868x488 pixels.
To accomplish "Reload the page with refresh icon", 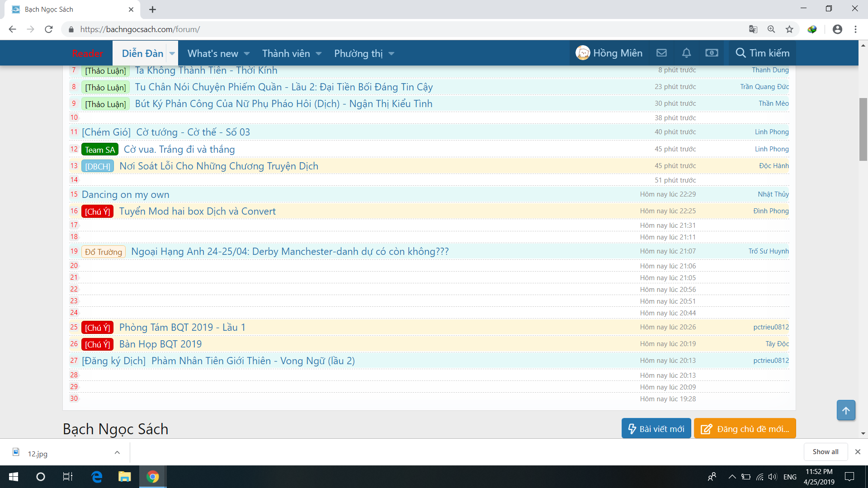I will [x=49, y=29].
